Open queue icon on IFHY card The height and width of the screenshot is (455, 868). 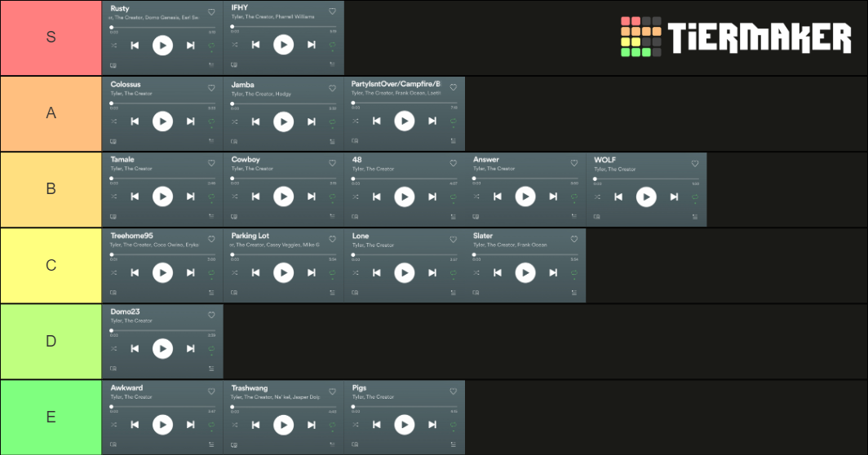pos(332,64)
